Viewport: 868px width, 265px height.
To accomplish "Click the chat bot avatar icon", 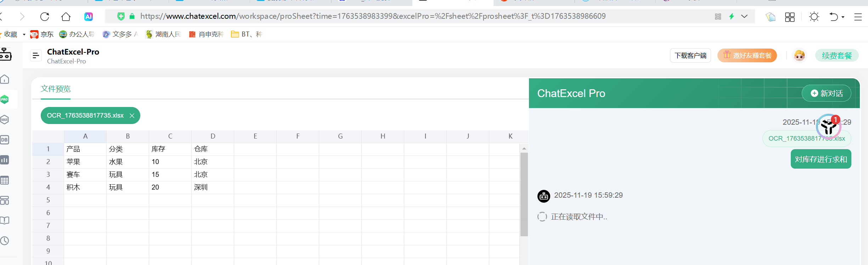I will coord(544,196).
